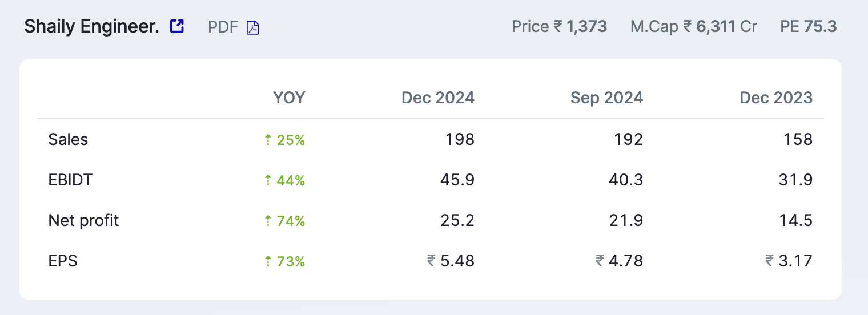Image resolution: width=868 pixels, height=315 pixels.
Task: Click the Sales green up arrow
Action: point(268,140)
